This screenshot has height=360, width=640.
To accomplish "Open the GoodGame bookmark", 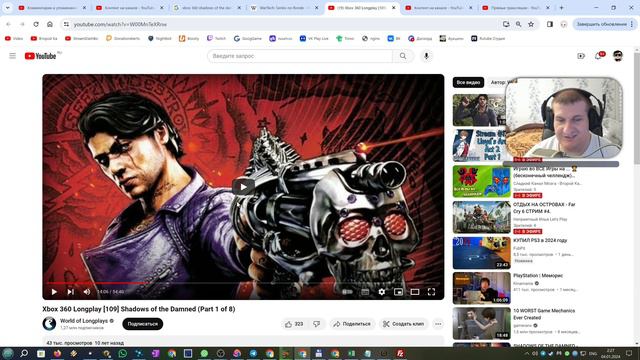I will pos(248,38).
